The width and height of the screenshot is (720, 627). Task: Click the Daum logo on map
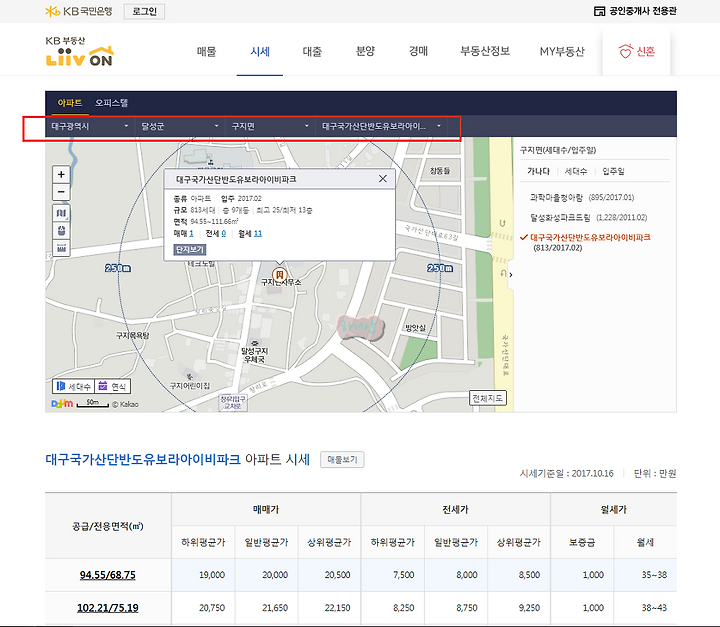[x=62, y=404]
